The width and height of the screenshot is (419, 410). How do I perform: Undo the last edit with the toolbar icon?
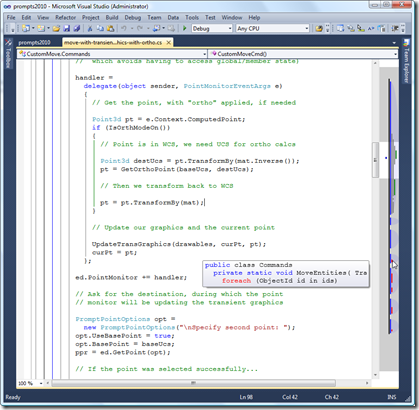(x=124, y=29)
